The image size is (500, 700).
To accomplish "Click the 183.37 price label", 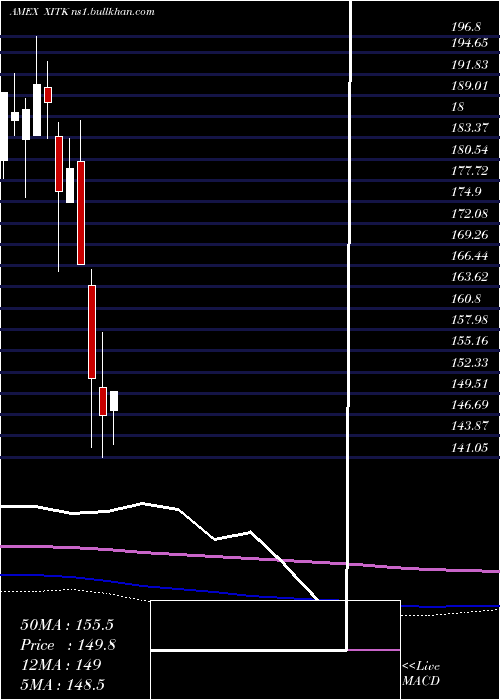I will (x=470, y=128).
